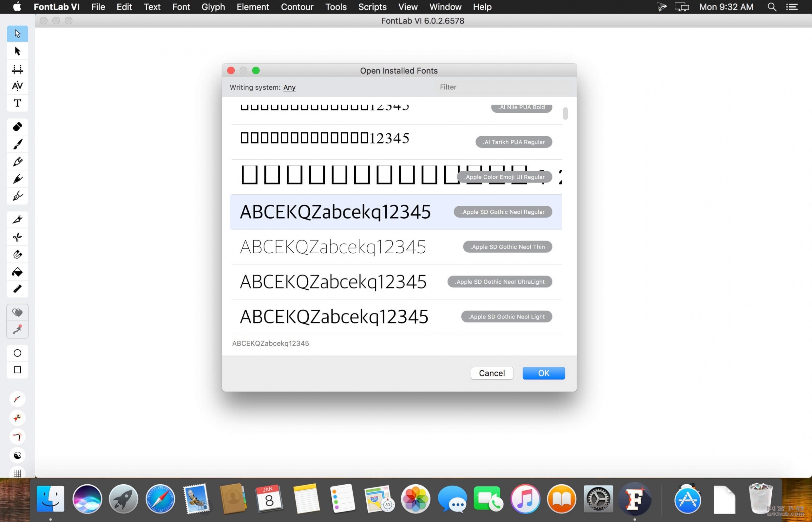
Task: Select .Apple Color Emoji UI Regular font
Action: pyautogui.click(x=396, y=177)
